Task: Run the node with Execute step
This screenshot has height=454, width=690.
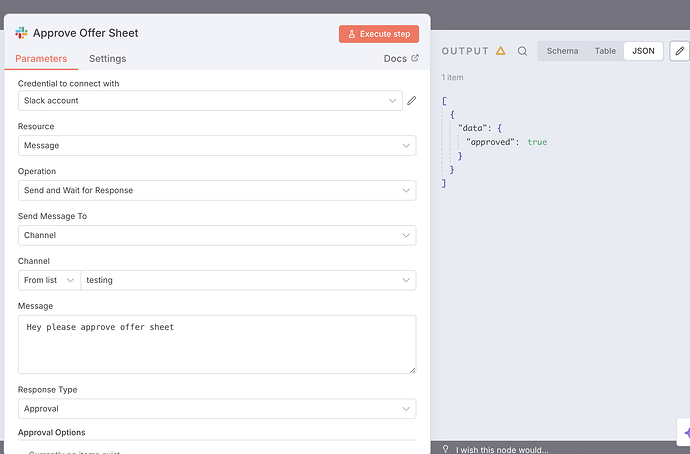Action: point(378,34)
